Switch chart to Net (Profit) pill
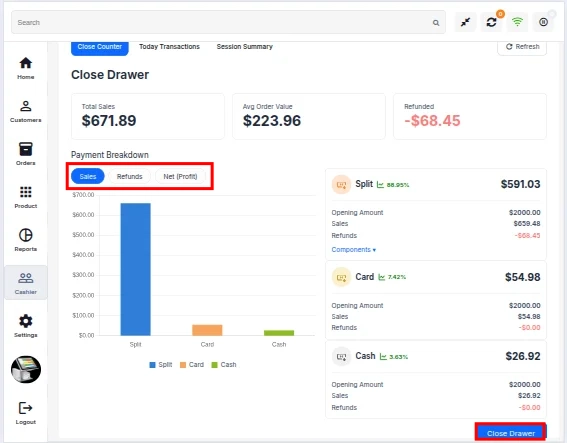 (180, 176)
